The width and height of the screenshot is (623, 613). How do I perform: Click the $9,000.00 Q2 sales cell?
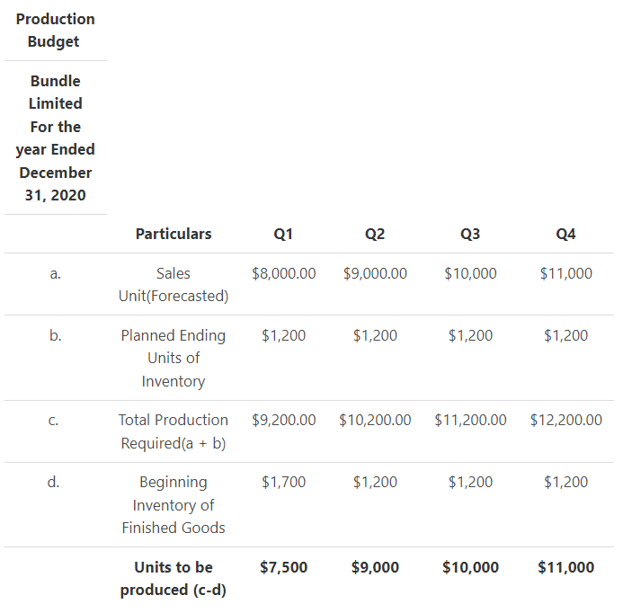tap(375, 273)
